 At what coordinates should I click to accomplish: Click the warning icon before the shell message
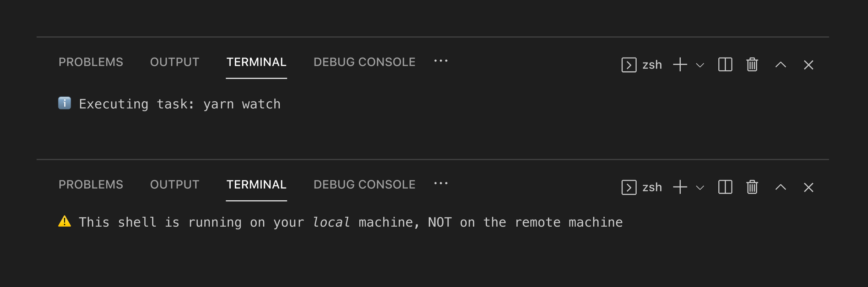[x=64, y=222]
